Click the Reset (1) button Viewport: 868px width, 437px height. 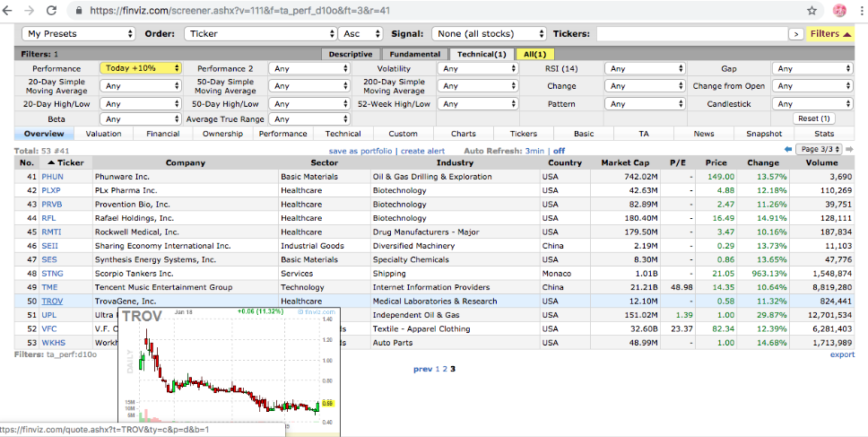point(814,118)
